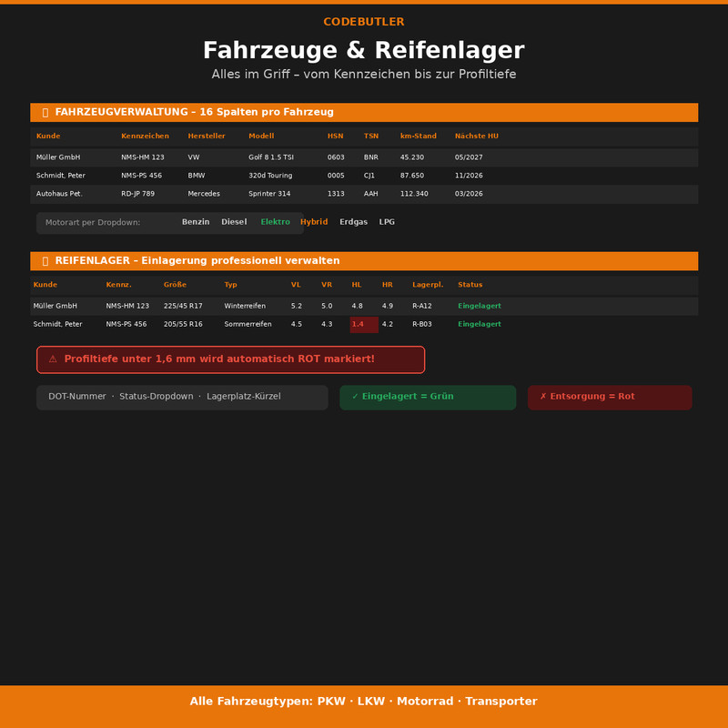The width and height of the screenshot is (728, 728).
Task: Pick LPG as motor type
Action: (x=387, y=222)
